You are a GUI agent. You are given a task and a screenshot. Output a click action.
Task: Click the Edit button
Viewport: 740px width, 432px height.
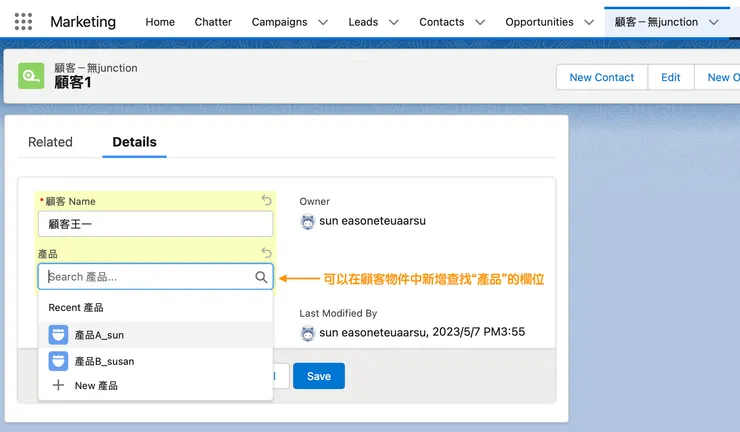pos(671,77)
